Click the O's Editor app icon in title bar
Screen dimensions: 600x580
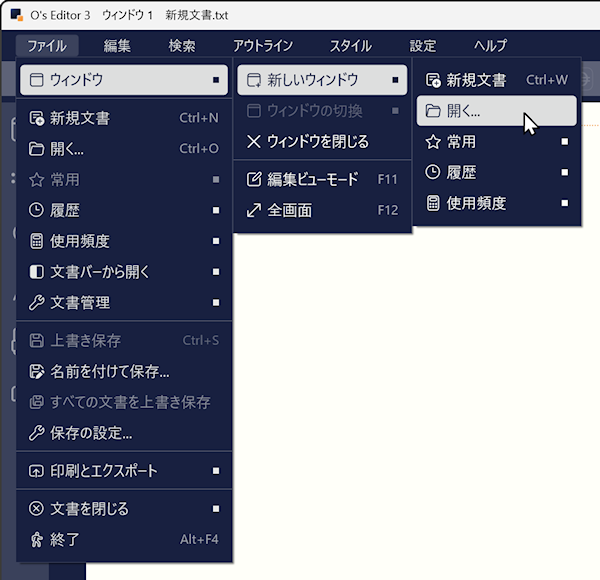[16, 16]
